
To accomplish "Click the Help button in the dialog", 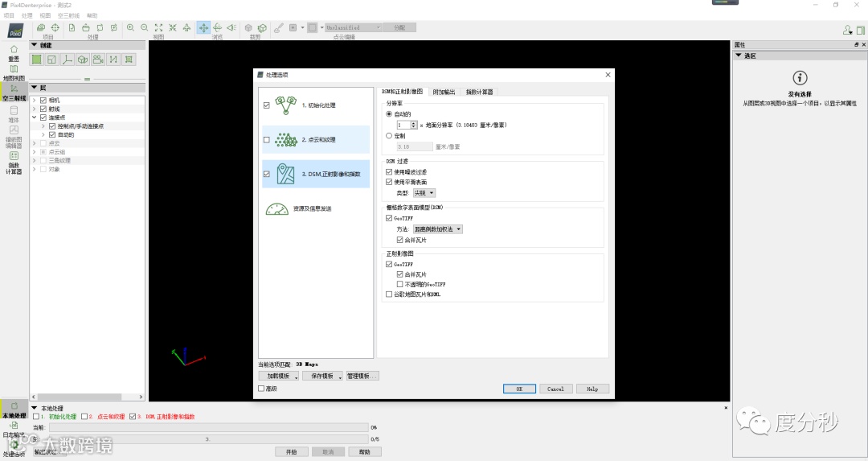I will point(592,389).
